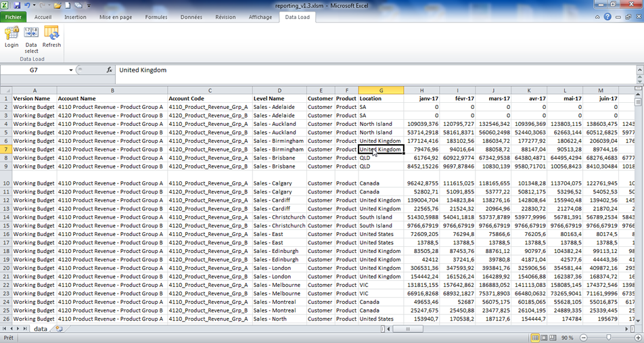Insert a new worksheet tab icon
The width and height of the screenshot is (644, 343).
(x=59, y=328)
